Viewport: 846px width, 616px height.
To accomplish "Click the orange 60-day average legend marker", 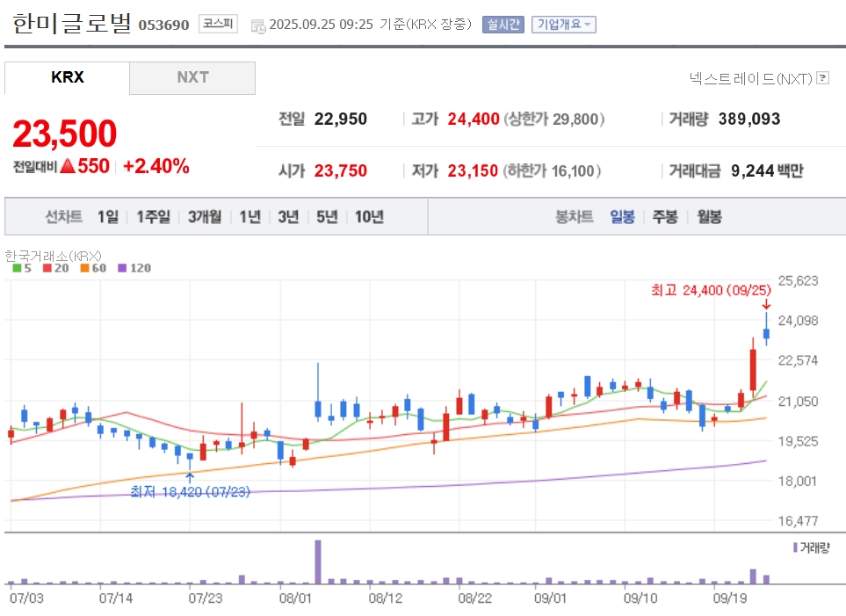I will (x=84, y=268).
